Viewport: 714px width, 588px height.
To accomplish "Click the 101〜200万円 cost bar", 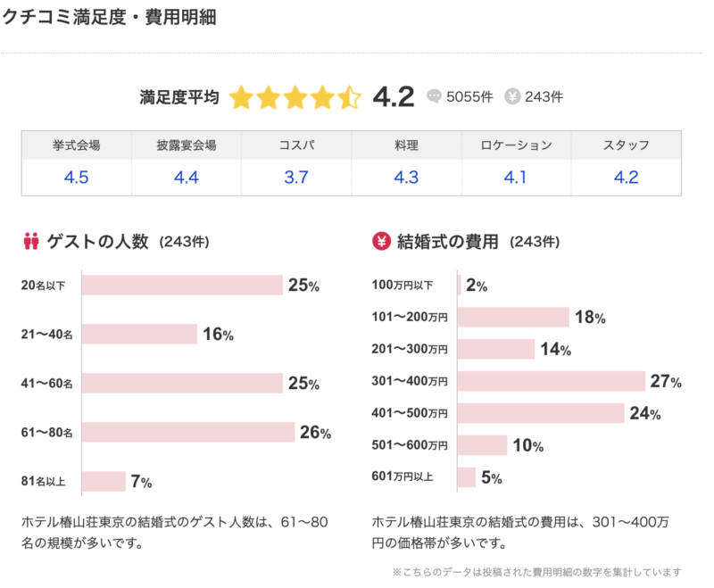I will pos(513,318).
